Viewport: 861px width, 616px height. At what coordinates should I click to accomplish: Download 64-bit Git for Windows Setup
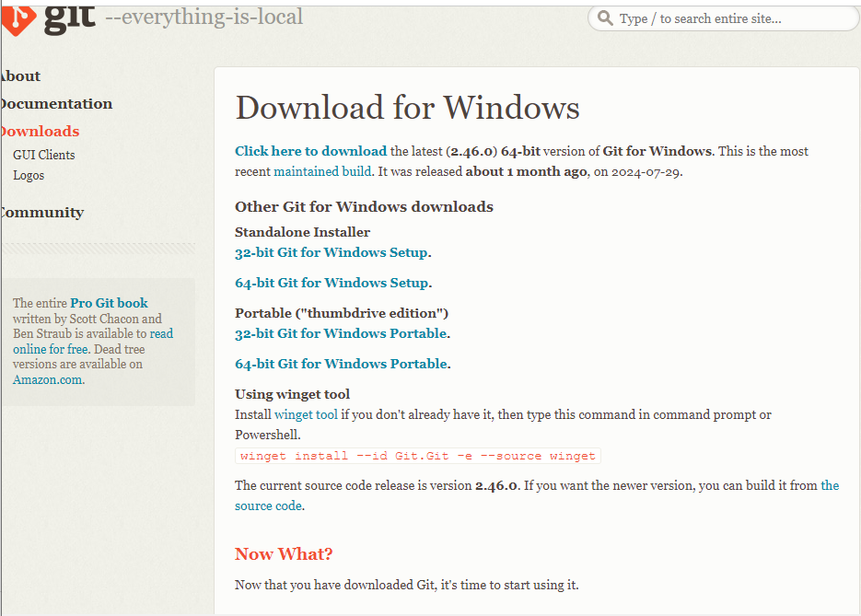(332, 282)
